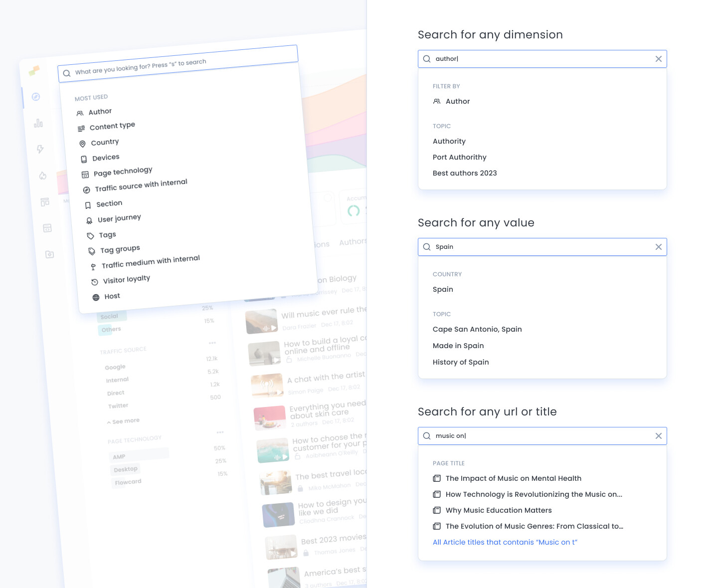Click the lightning bolt sidebar icon
The height and width of the screenshot is (588, 718).
39,149
